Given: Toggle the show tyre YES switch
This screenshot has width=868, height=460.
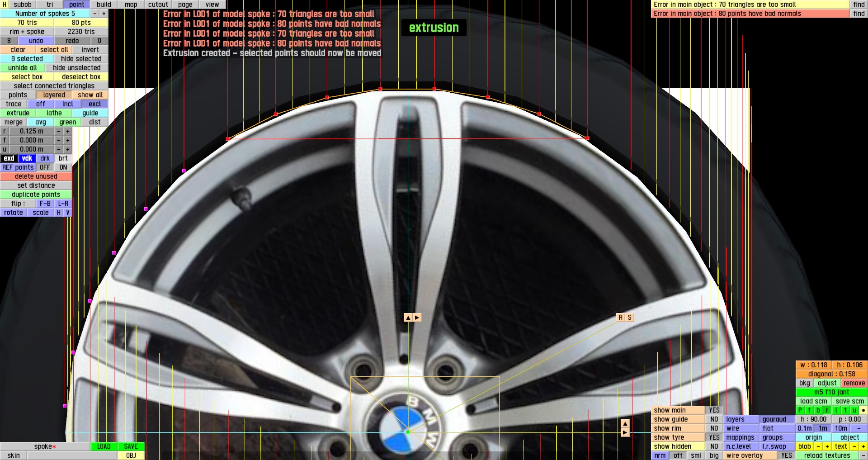Looking at the screenshot, I should coord(714,437).
